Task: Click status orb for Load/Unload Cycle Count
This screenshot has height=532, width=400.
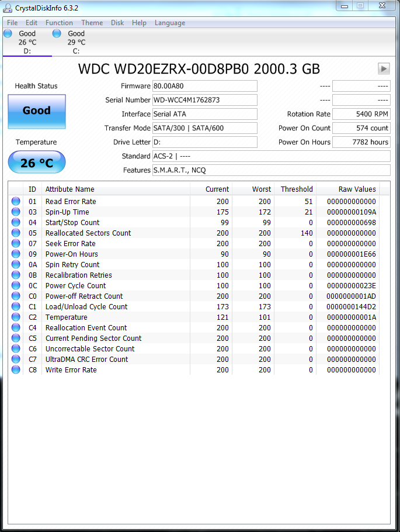Action: [16, 306]
